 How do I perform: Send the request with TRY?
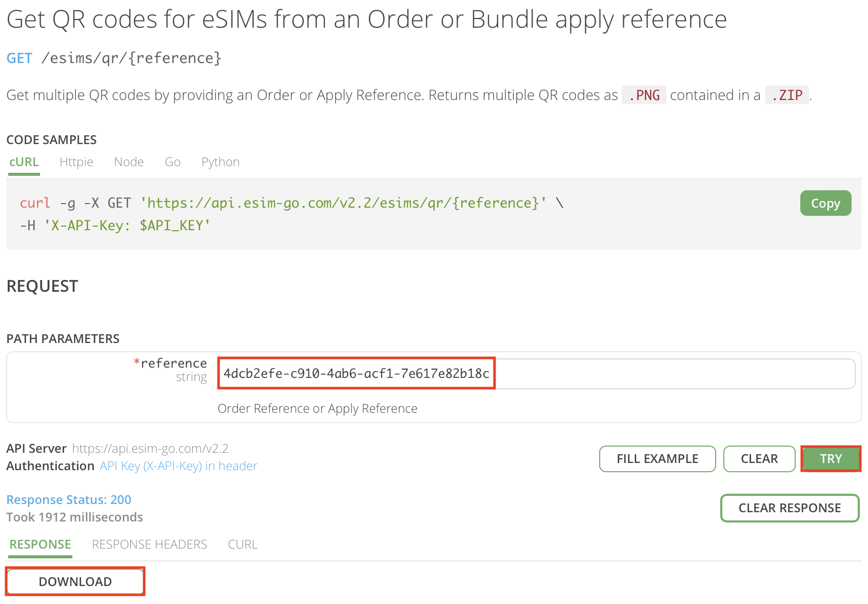pos(831,459)
